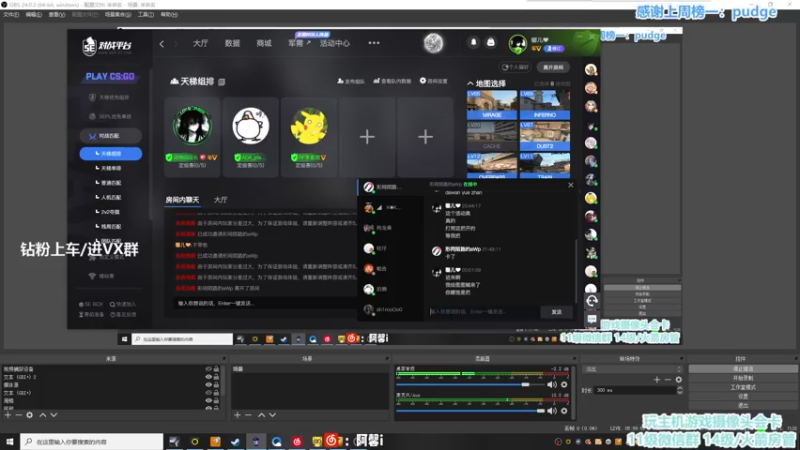Open the scene transition type dropdown
The height and width of the screenshot is (450, 800).
pyautogui.click(x=632, y=369)
